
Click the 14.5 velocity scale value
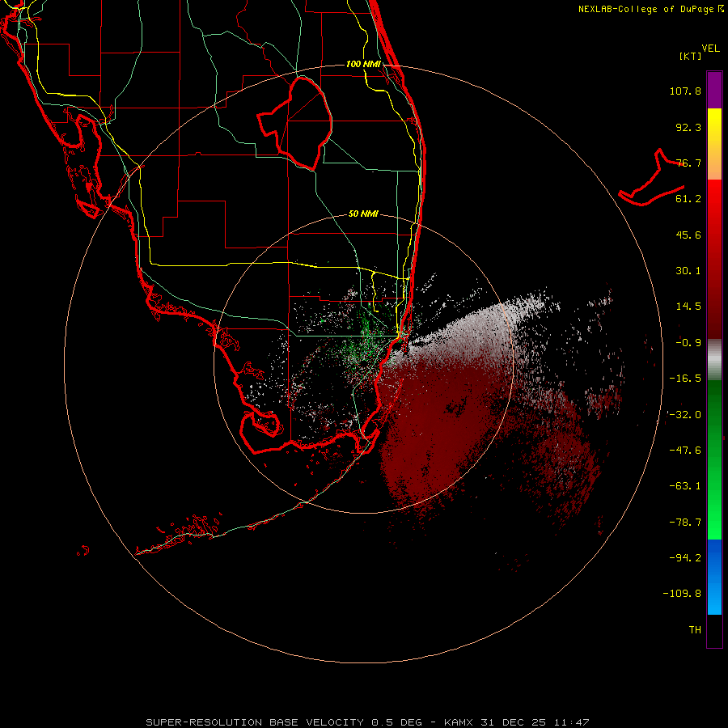pyautogui.click(x=688, y=307)
